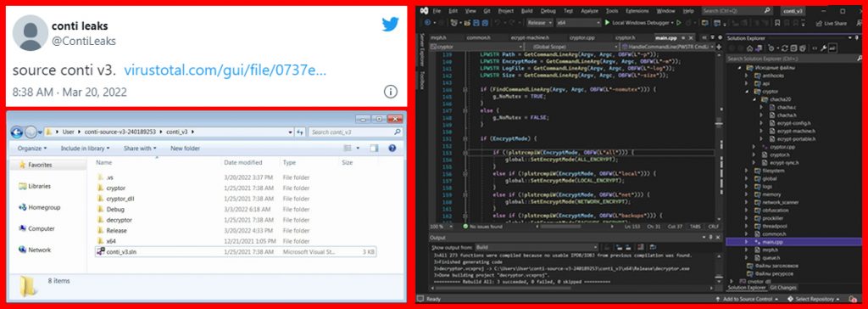Viewport: 868px width, 309px height.
Task: Click Solution Explorer properties wrench icon
Action: coord(824,48)
